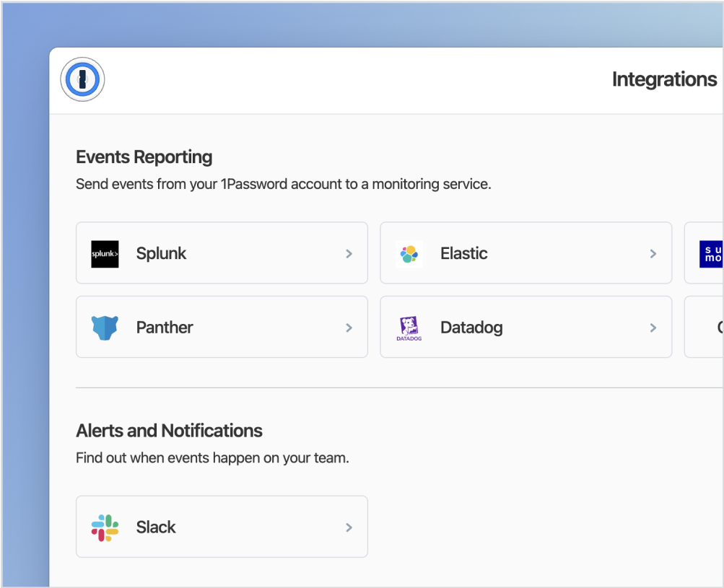Expand the Slack card chevron
The width and height of the screenshot is (724, 588).
349,527
